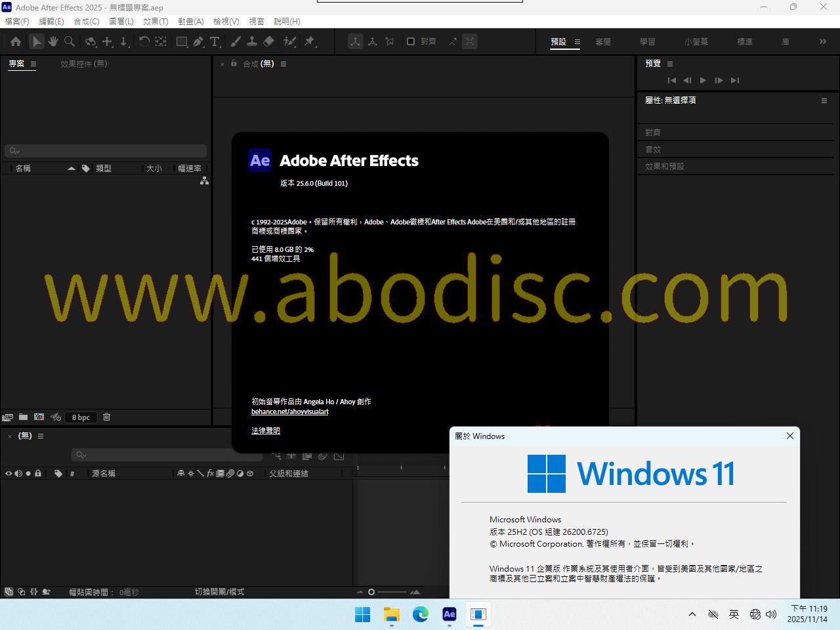Select the Clone Stamp tool

pyautogui.click(x=251, y=42)
